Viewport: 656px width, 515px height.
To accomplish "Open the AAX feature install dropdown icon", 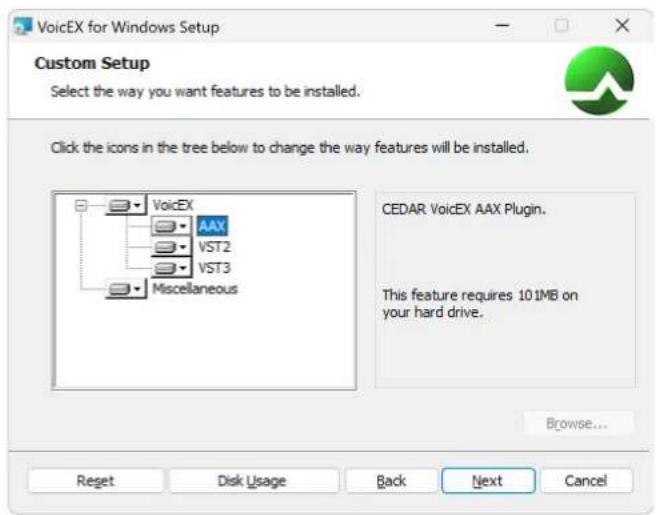I will pos(171,226).
